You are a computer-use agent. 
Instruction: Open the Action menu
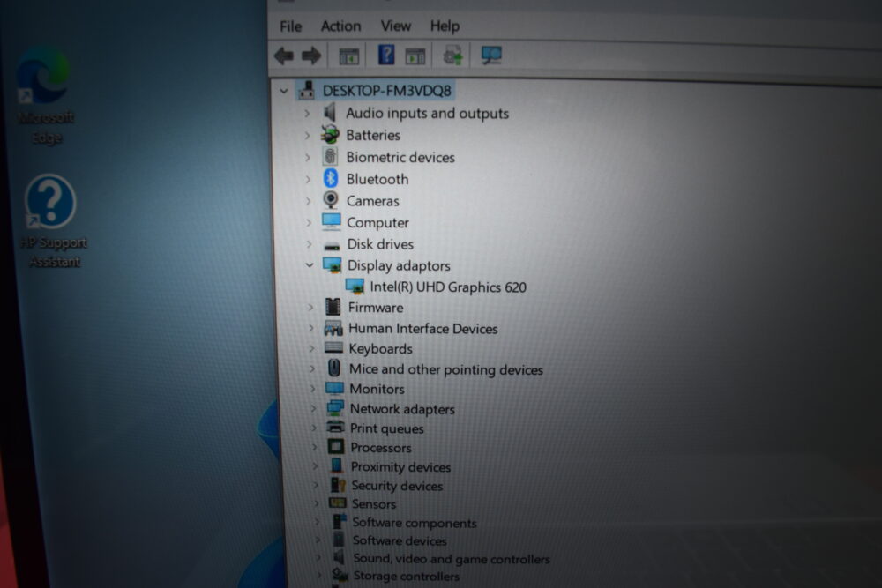[340, 26]
